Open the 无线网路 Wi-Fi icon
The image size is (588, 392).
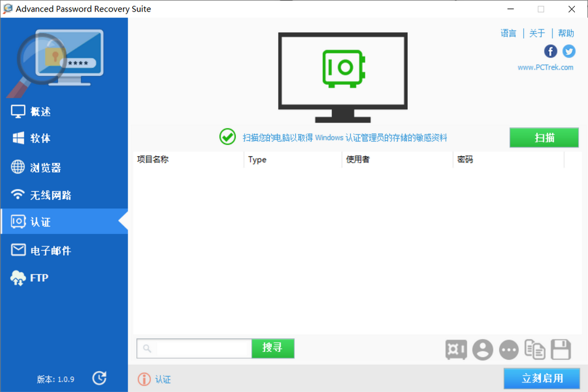(18, 194)
